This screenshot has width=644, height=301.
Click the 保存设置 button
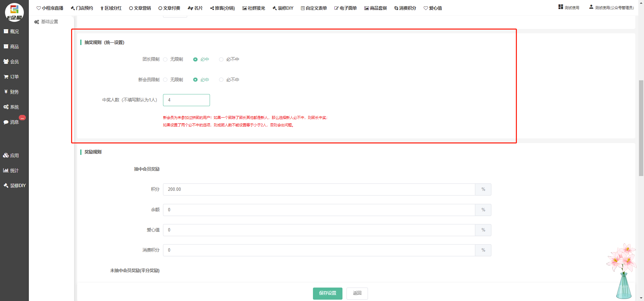[327, 293]
